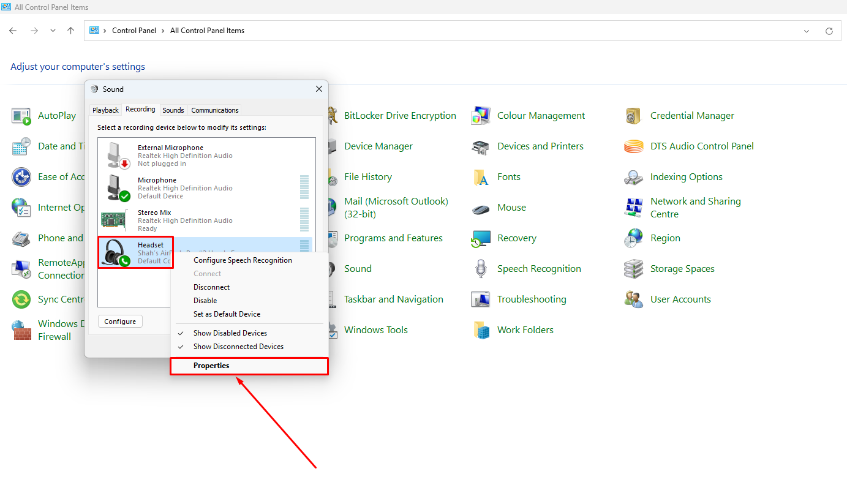Click the Date and Time calendar icon
The width and height of the screenshot is (847, 504).
(x=21, y=146)
